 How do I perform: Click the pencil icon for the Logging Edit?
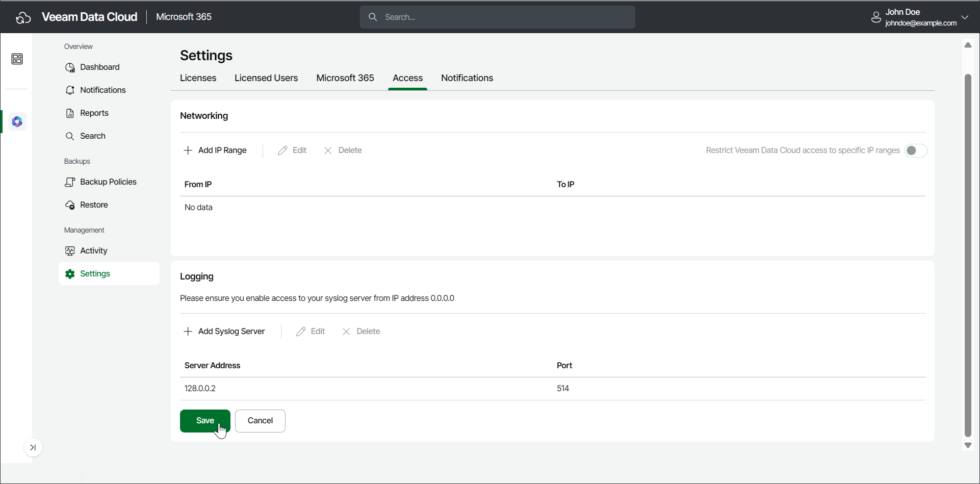point(301,332)
